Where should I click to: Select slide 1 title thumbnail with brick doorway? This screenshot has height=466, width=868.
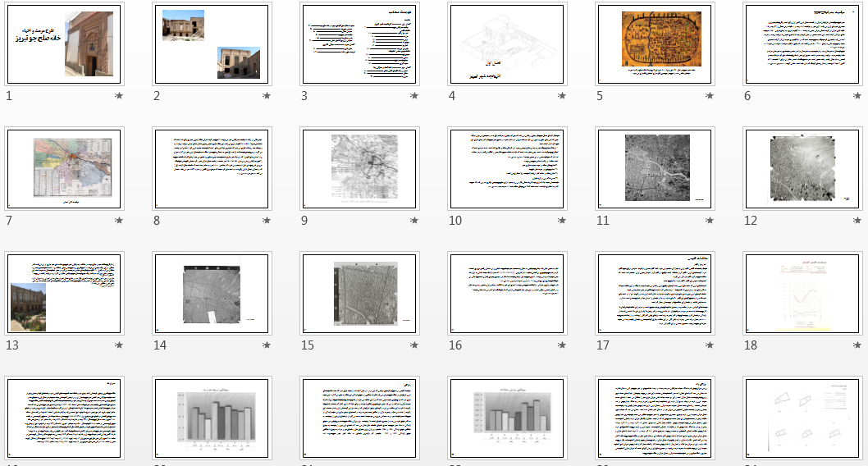tap(64, 44)
